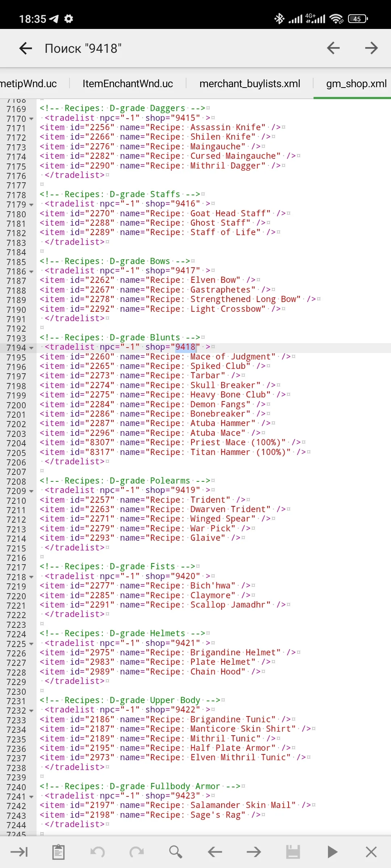
Task: Save the file with the floppy disk icon
Action: 293,852
